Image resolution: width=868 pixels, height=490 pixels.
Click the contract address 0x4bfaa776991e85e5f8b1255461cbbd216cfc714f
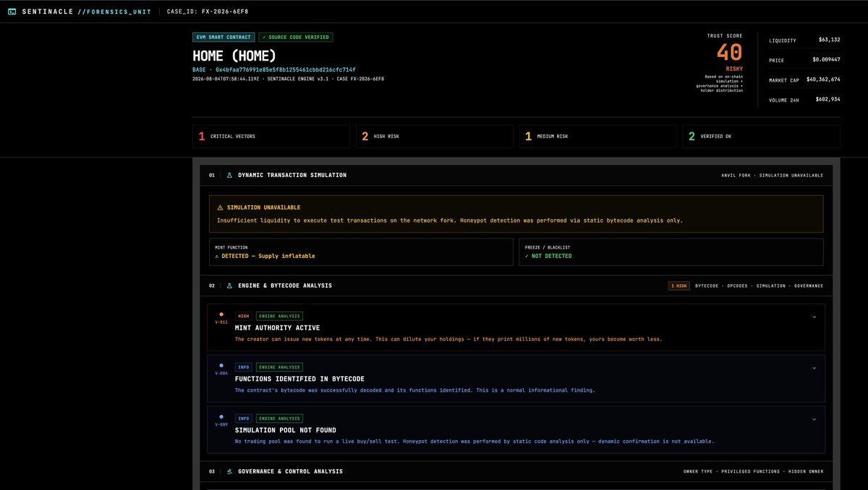(x=286, y=69)
